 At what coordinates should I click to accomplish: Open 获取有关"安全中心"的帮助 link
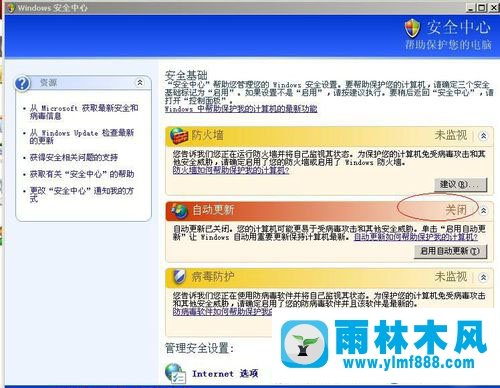pos(82,174)
